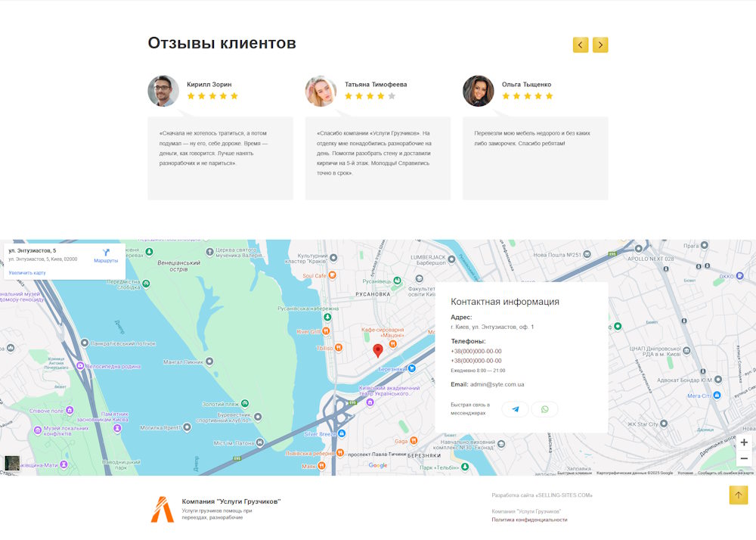This screenshot has height=540, width=756.
Task: Contact via the Telegram messenger button
Action: pos(515,409)
